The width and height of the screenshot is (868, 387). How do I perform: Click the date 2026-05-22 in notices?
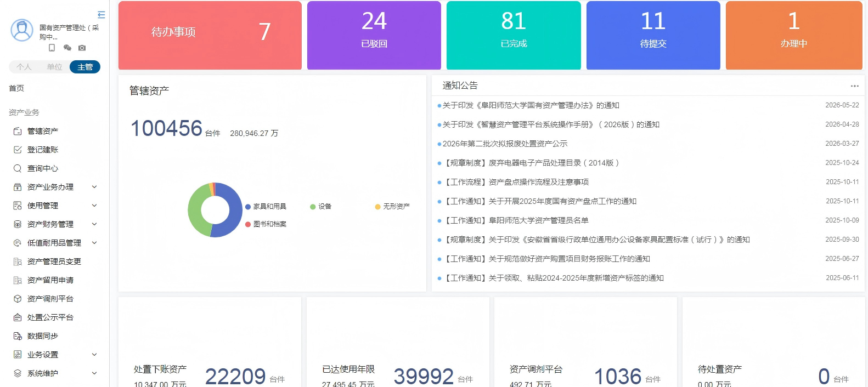[842, 105]
